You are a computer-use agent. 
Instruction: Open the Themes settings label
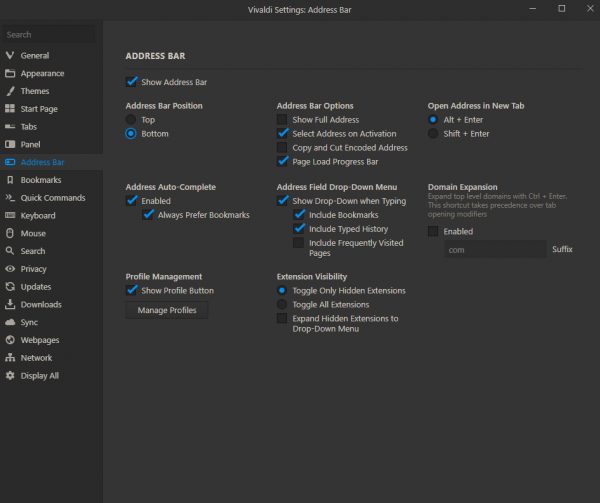click(35, 91)
